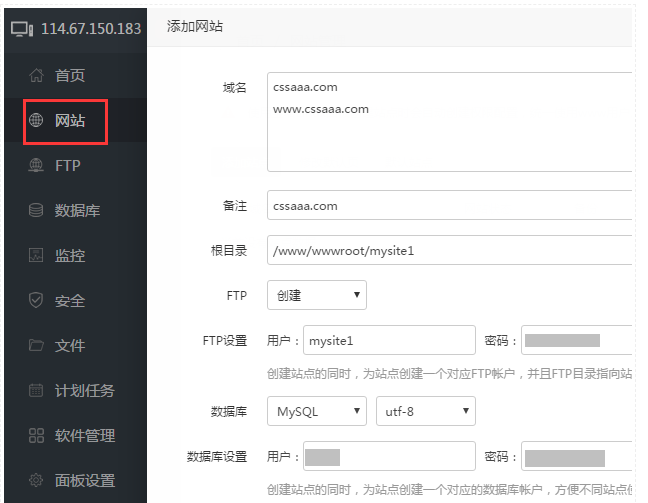Click the database 密码 input field
This screenshot has height=503, width=648.
577,456
